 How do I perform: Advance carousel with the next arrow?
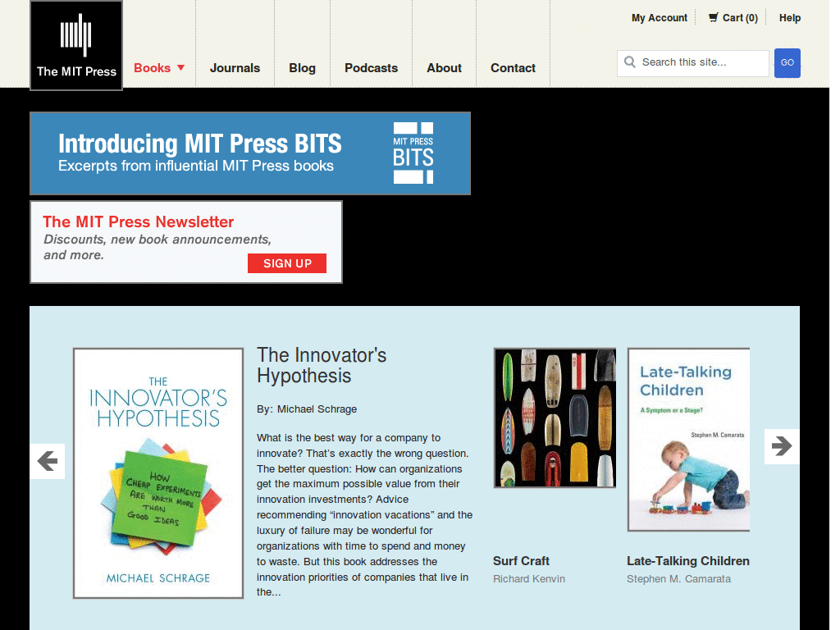[x=782, y=445]
